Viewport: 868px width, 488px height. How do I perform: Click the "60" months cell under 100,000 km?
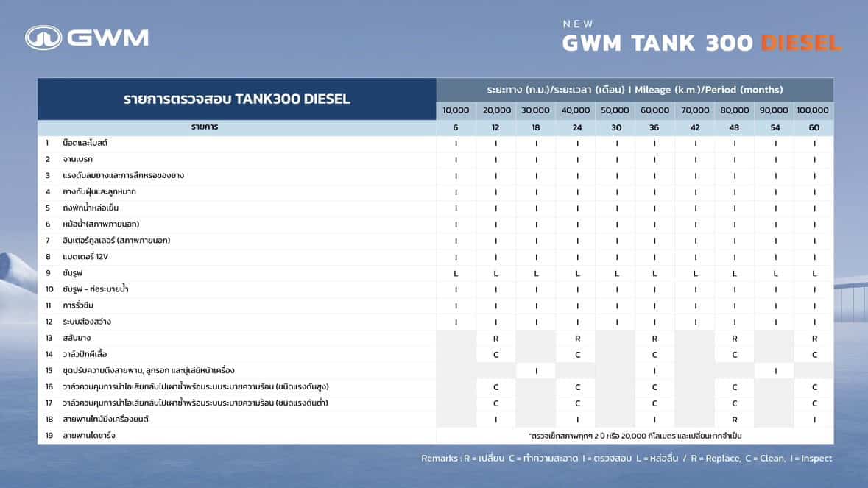click(x=813, y=127)
